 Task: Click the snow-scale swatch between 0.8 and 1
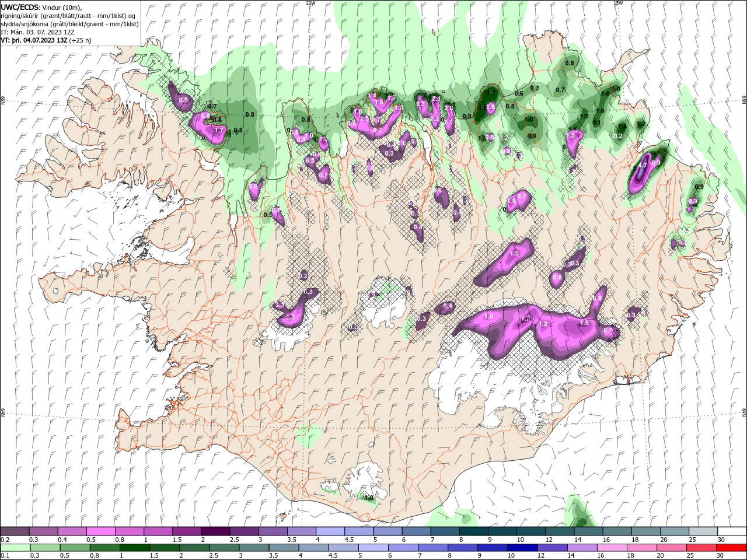point(130,531)
